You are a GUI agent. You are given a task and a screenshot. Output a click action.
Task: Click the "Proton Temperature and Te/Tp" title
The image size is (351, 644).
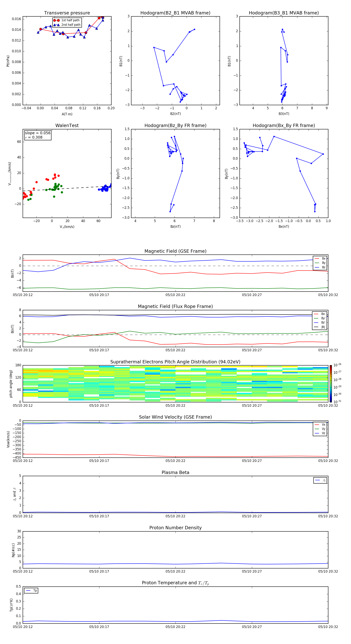point(175,583)
